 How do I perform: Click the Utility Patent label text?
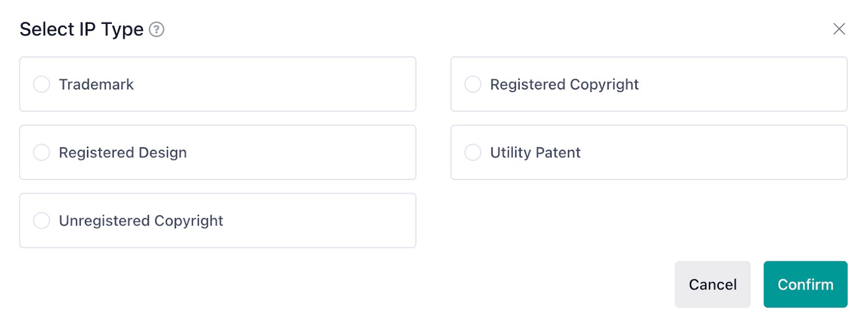click(535, 152)
